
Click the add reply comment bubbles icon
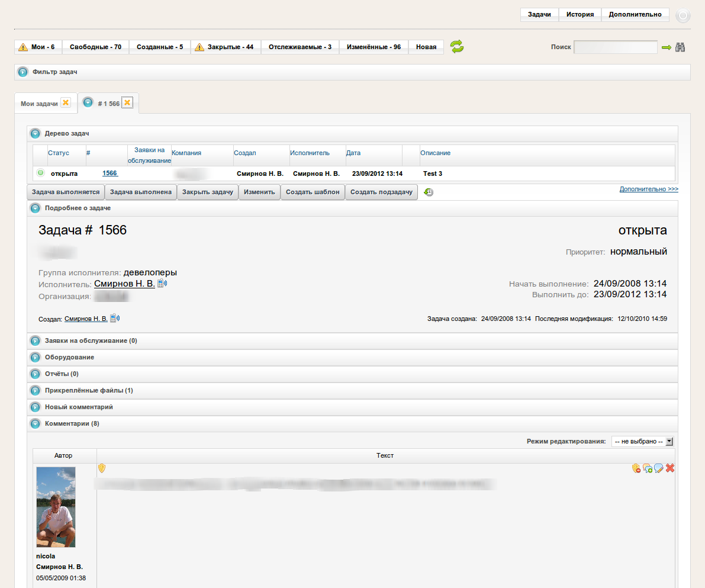tap(648, 468)
